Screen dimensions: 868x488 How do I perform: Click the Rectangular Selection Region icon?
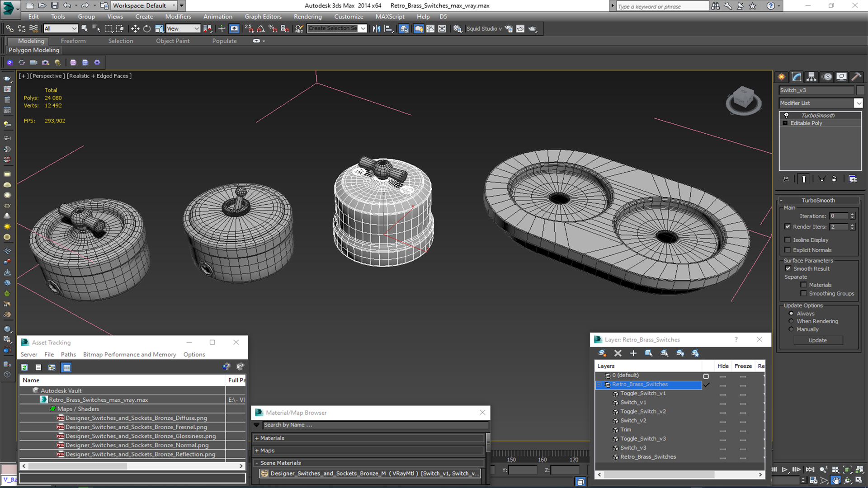click(108, 28)
